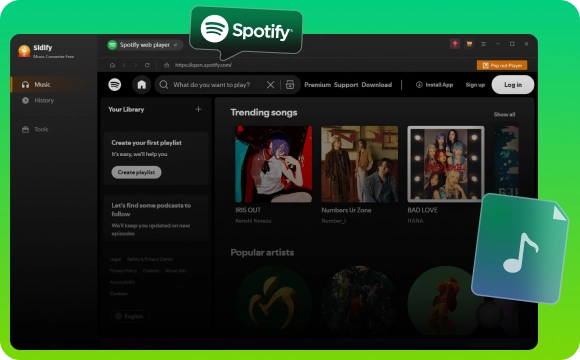Screen dimensions: 580x360
Task: Open the Safety & Privacy Center link
Action: pos(150,259)
